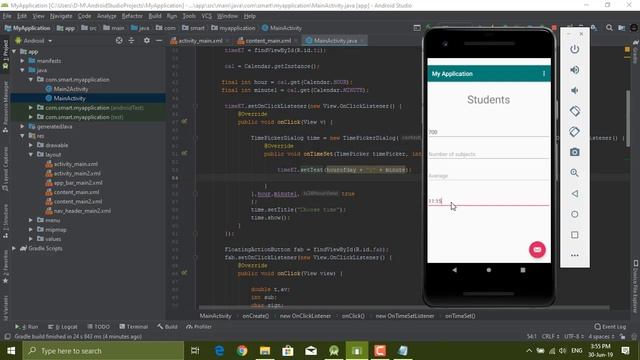Collapse the java folder
This screenshot has width=640, height=360.
tap(23, 70)
